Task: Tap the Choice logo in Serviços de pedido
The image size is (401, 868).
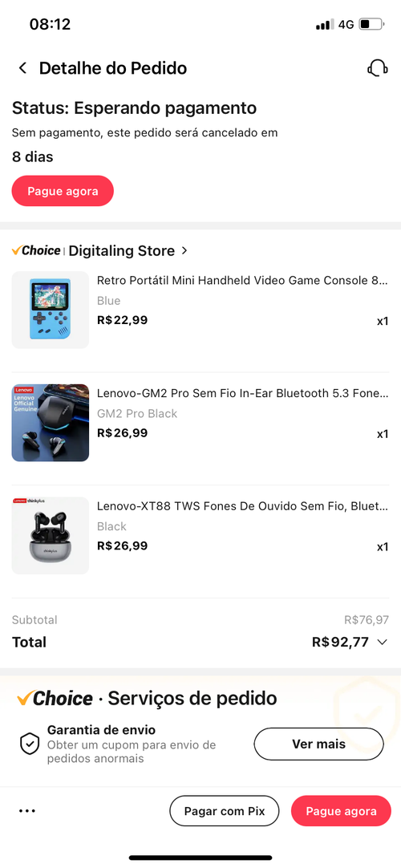Action: coord(55,699)
